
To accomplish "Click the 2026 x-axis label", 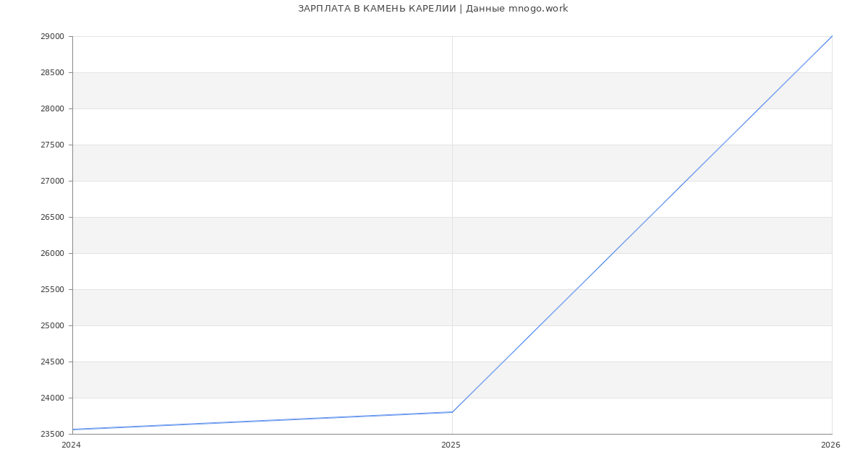I will tap(830, 445).
